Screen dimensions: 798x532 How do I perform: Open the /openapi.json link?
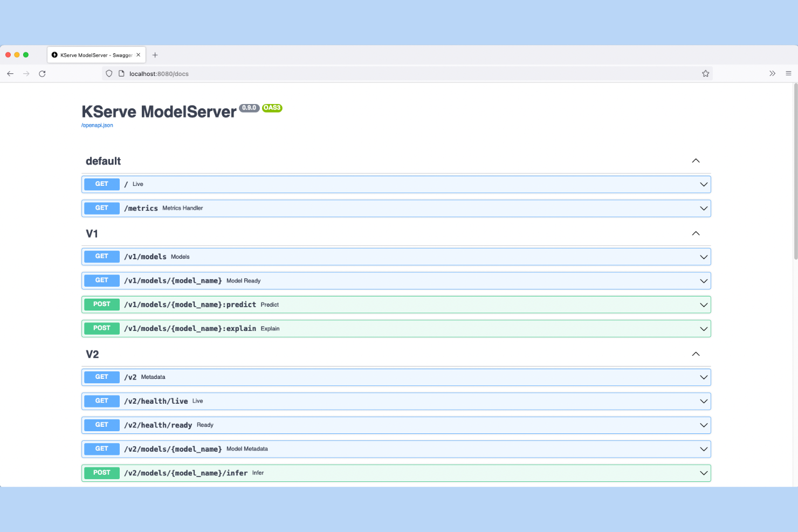[97, 126]
